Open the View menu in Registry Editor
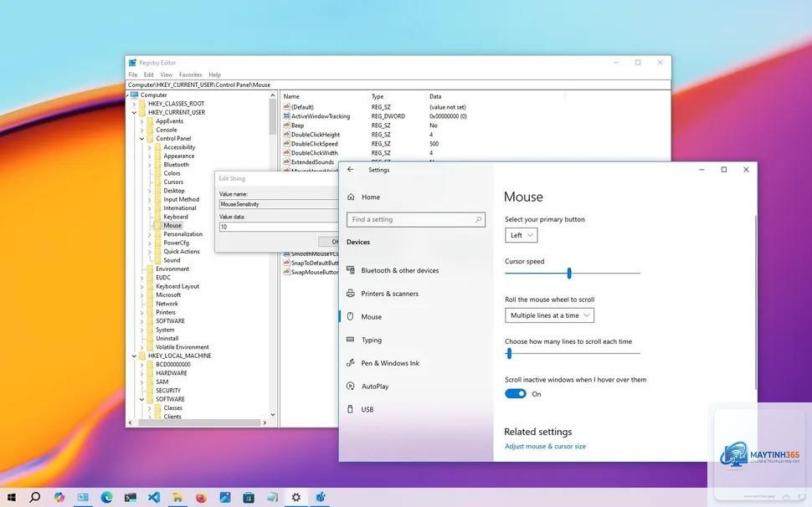The image size is (812, 507). [x=167, y=74]
